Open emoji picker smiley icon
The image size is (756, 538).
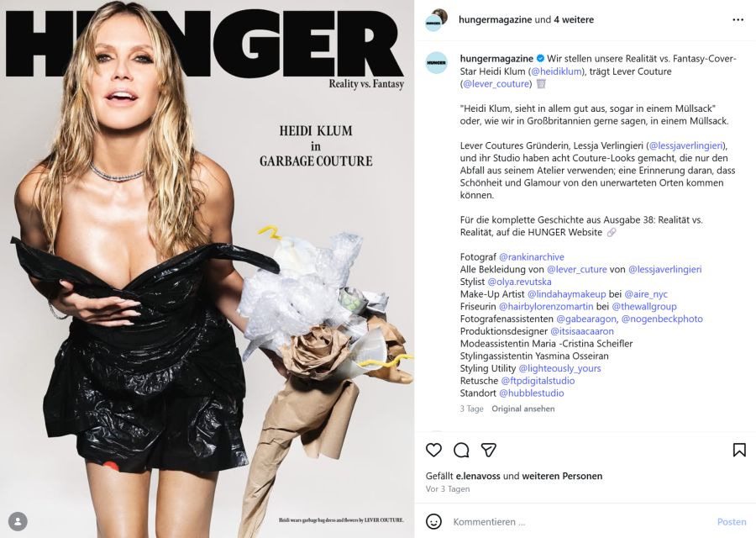433,521
